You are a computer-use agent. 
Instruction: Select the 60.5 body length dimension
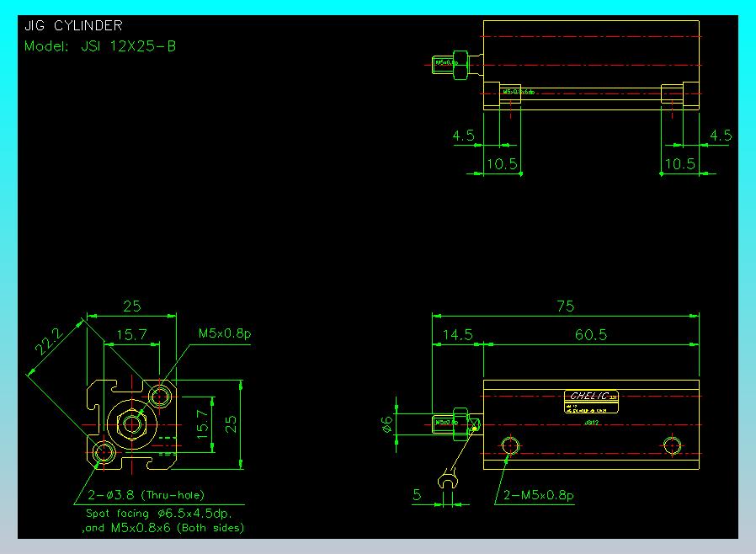tap(591, 335)
